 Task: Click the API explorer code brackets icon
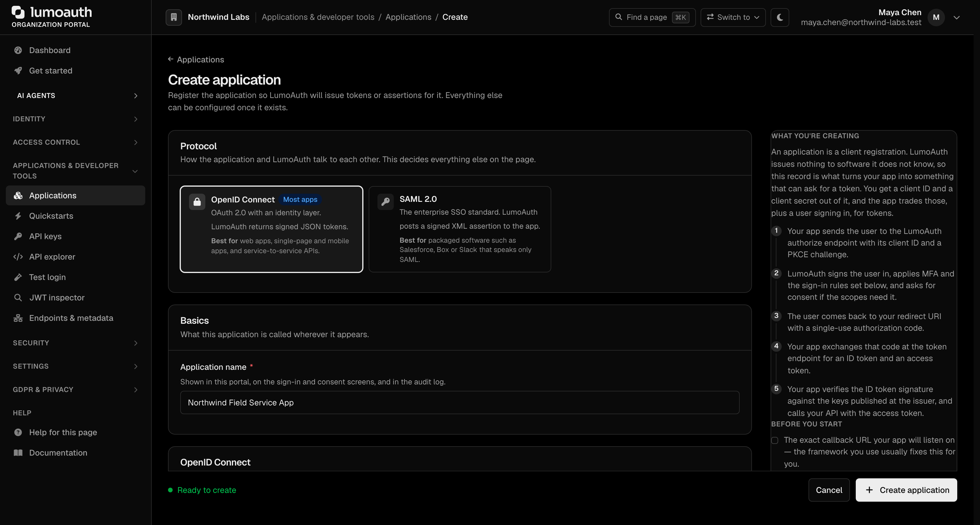point(18,257)
